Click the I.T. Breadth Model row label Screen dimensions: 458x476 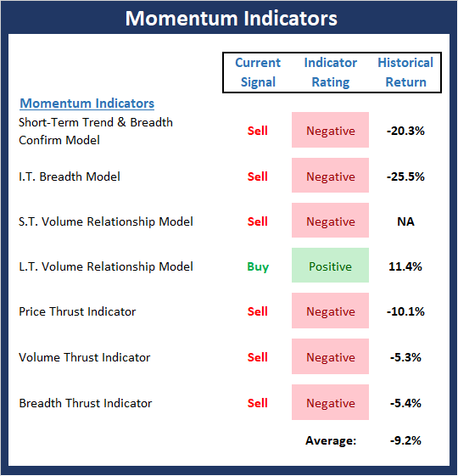point(70,176)
